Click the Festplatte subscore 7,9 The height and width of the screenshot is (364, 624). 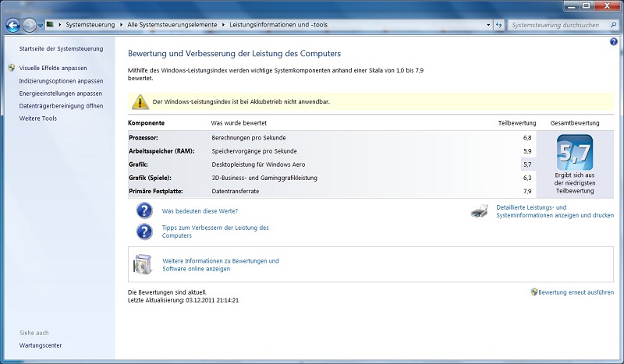pos(527,191)
